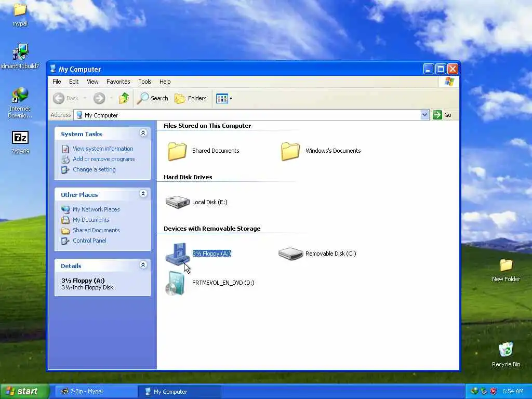Click the red shield security tray icon
Image resolution: width=532 pixels, height=399 pixels.
[x=494, y=391]
